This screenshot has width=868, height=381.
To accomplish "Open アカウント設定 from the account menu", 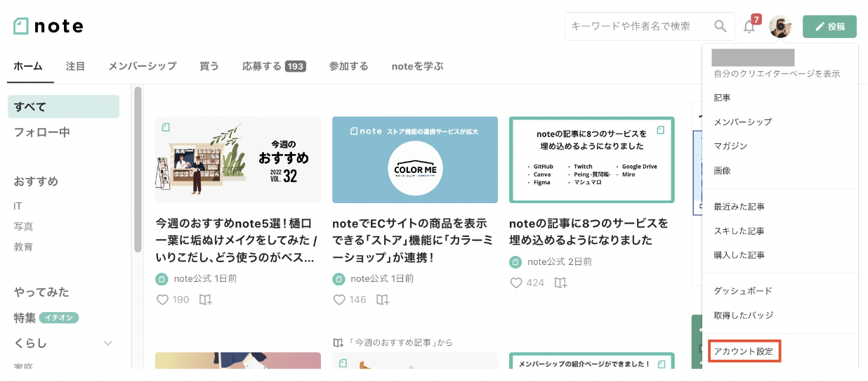I will point(744,351).
